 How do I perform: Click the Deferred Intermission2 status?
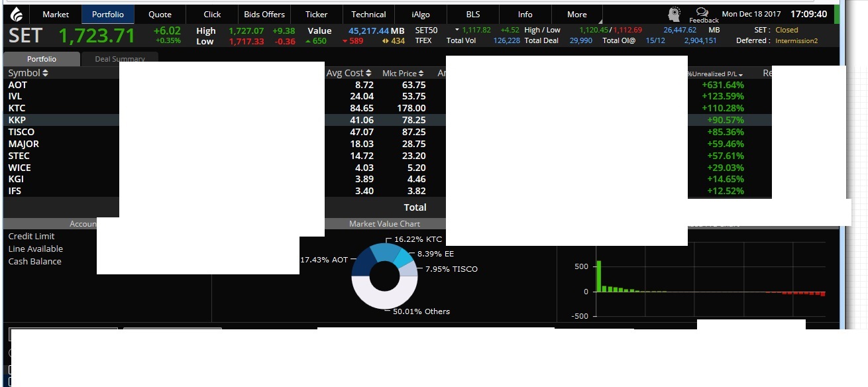(796, 40)
